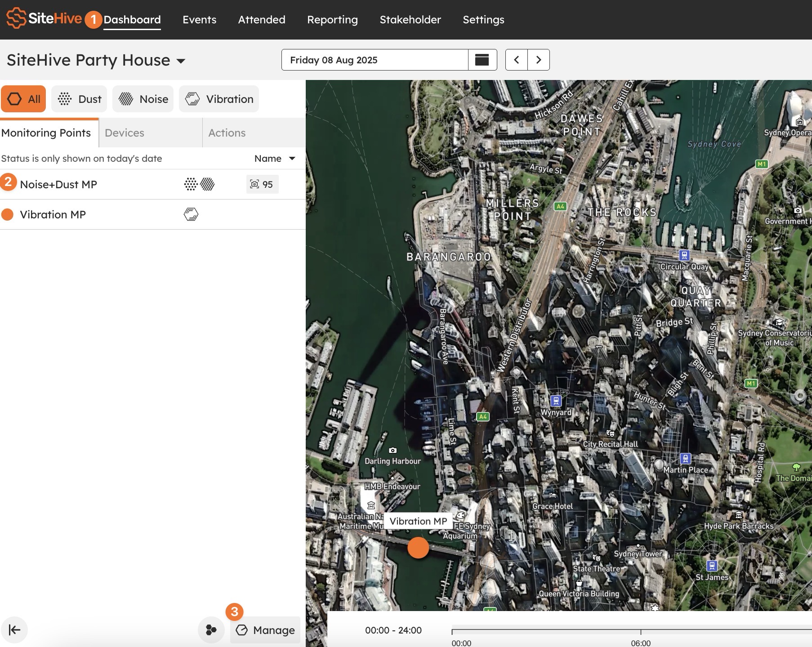Image resolution: width=812 pixels, height=647 pixels.
Task: Open the Attended page
Action: pos(262,20)
